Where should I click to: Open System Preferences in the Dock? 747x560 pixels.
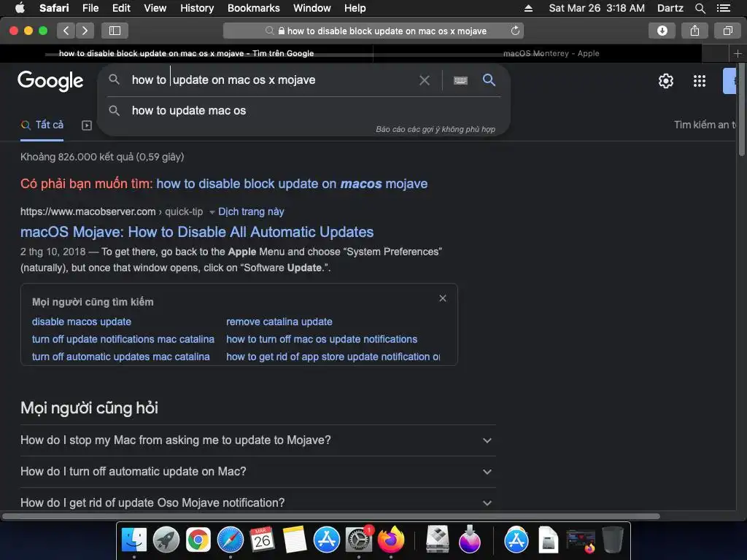point(358,540)
